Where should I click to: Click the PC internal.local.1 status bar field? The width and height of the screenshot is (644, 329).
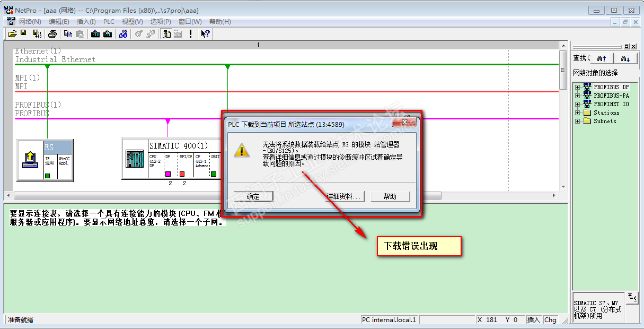pyautogui.click(x=389, y=320)
